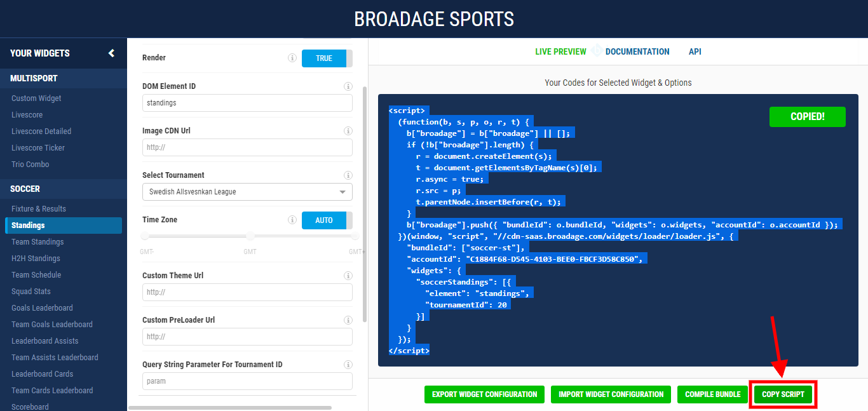
Task: Open info icon for Select Tournament
Action: 348,175
